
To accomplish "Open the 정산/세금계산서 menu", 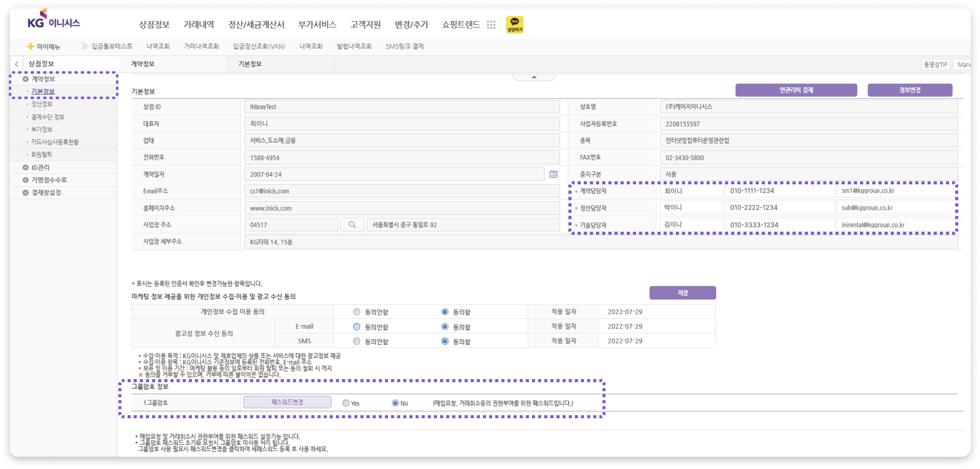I will [256, 25].
